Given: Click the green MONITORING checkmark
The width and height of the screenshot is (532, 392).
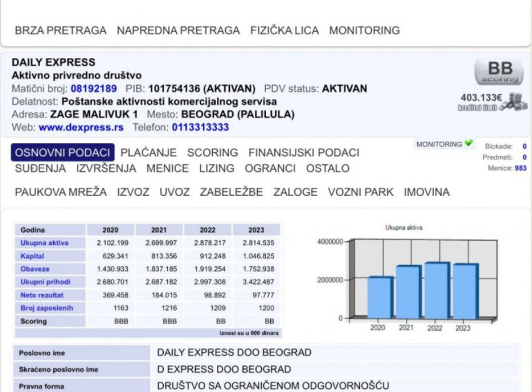Looking at the screenshot, I should coord(469,143).
